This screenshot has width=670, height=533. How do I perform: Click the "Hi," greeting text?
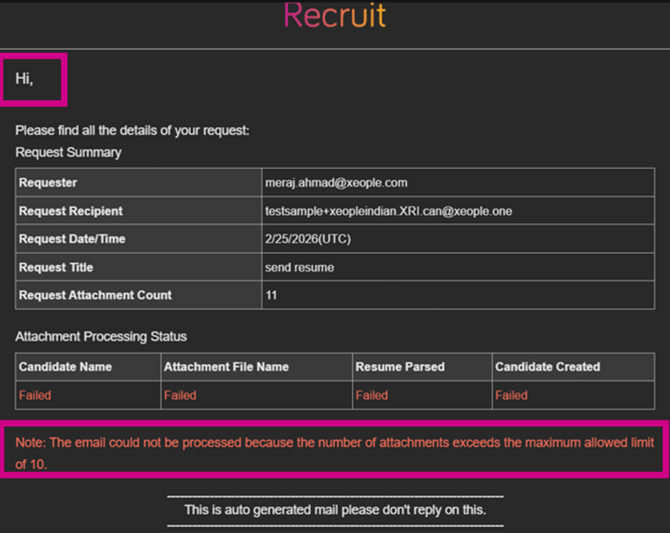[x=24, y=79]
